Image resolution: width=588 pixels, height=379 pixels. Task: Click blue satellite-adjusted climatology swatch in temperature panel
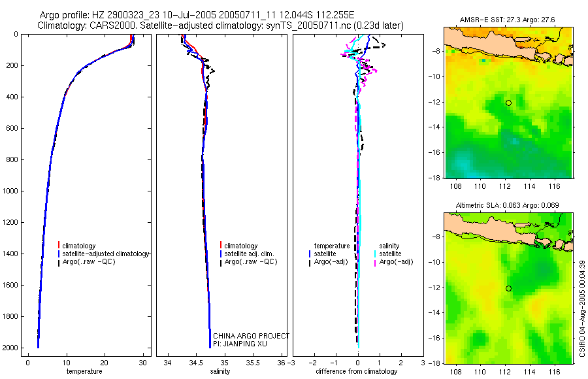[x=59, y=254]
